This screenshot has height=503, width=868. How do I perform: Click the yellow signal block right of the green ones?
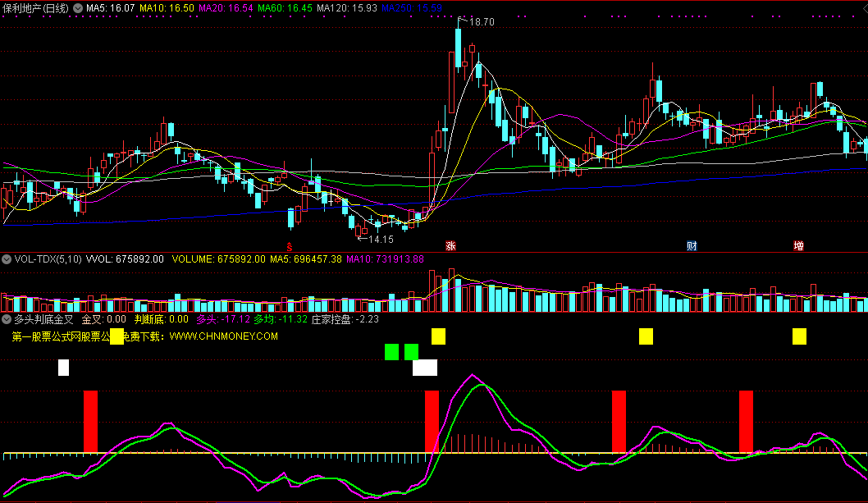click(438, 336)
